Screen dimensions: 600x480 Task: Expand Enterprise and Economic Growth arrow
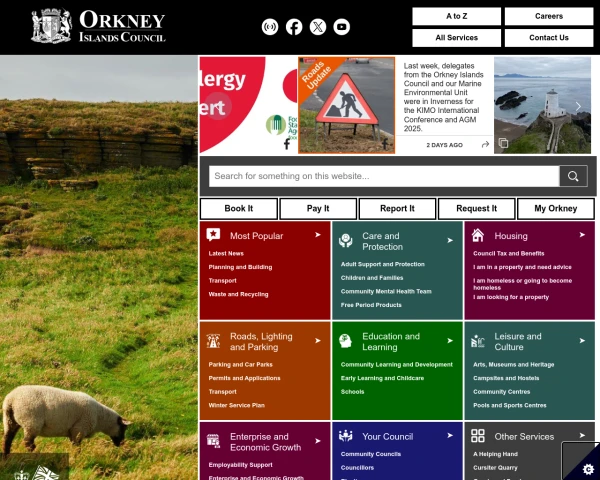click(318, 441)
